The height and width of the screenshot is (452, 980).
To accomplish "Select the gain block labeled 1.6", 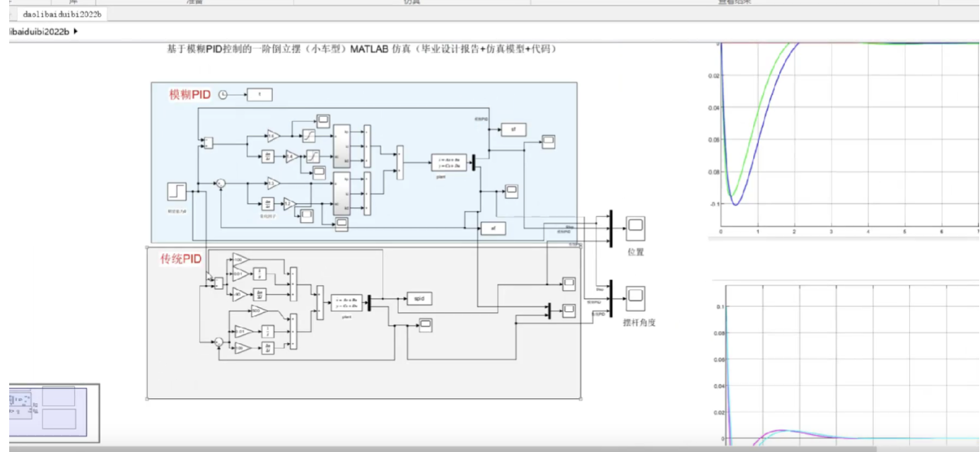I will (x=274, y=136).
